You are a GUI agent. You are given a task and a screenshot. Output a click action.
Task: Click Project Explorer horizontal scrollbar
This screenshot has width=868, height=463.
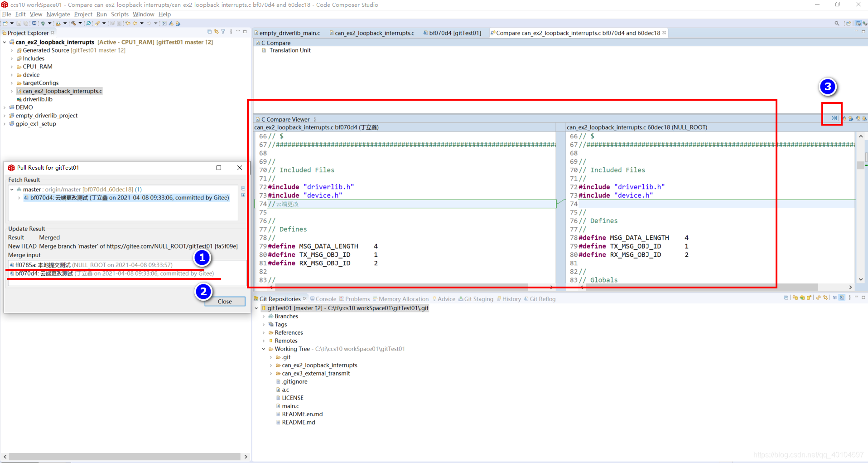tap(125, 457)
